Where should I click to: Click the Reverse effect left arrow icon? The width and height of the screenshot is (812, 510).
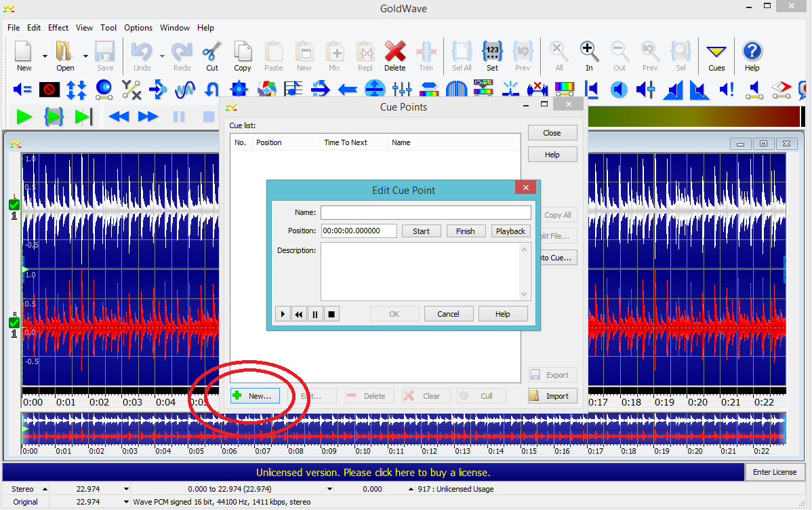pyautogui.click(x=348, y=90)
